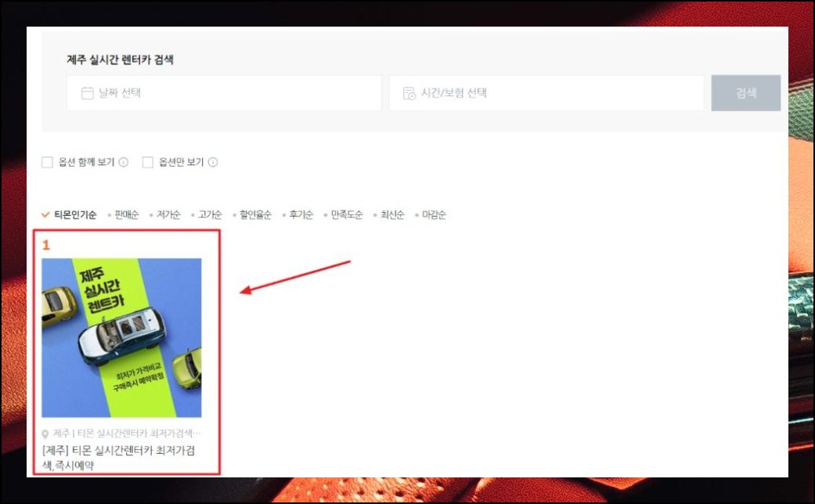Click the 제주 실시간 렌터카 검색 heading
The width and height of the screenshot is (815, 504).
tap(120, 59)
